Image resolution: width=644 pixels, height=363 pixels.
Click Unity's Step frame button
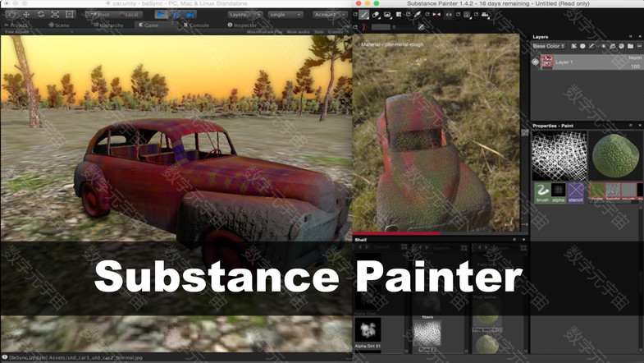point(190,15)
